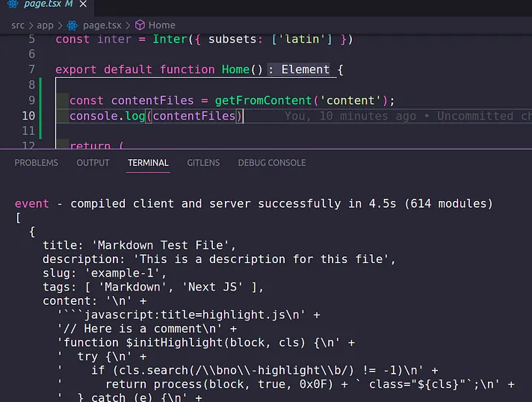Click the Element return type inlay hint
This screenshot has height=402, width=532.
click(x=305, y=69)
